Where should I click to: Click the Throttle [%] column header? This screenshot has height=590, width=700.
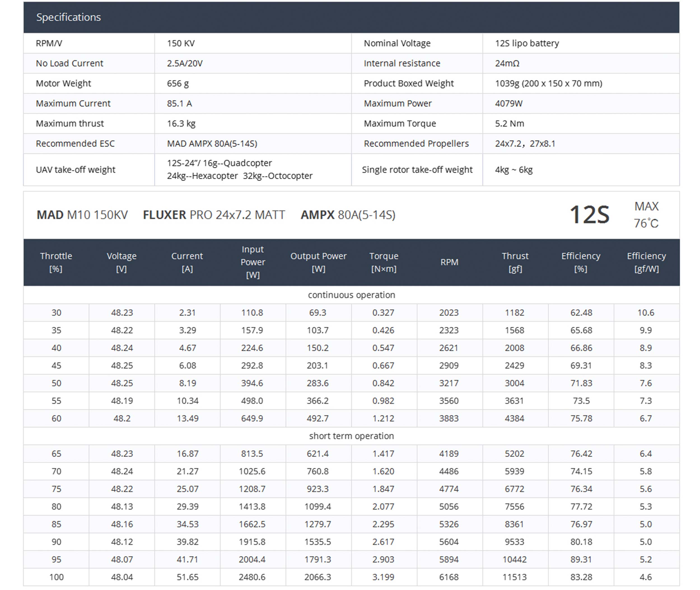[x=56, y=263]
